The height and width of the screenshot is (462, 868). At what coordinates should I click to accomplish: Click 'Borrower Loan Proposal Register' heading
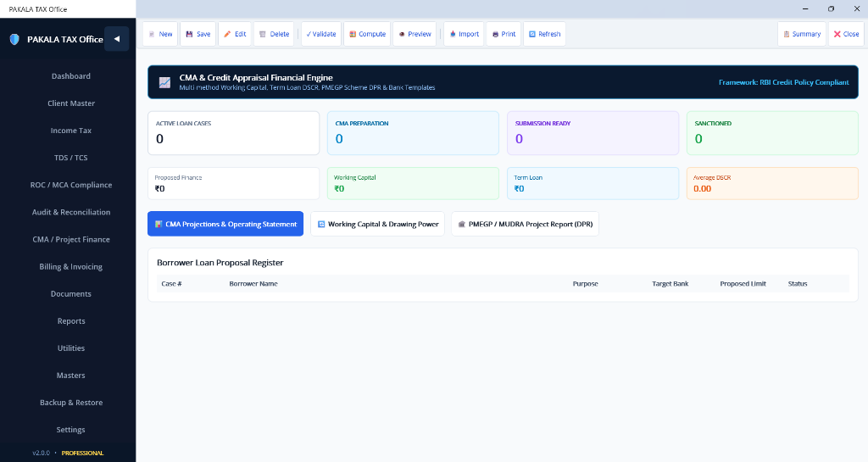pyautogui.click(x=220, y=263)
